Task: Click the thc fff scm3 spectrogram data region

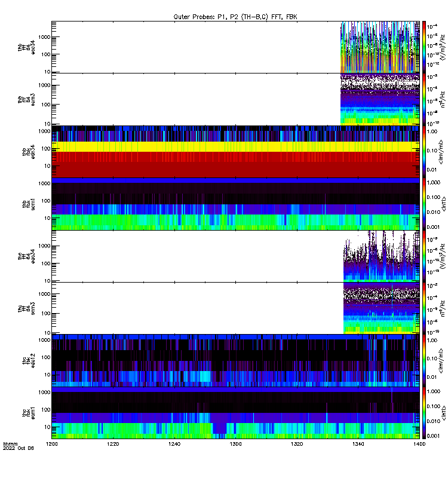Action: click(381, 308)
